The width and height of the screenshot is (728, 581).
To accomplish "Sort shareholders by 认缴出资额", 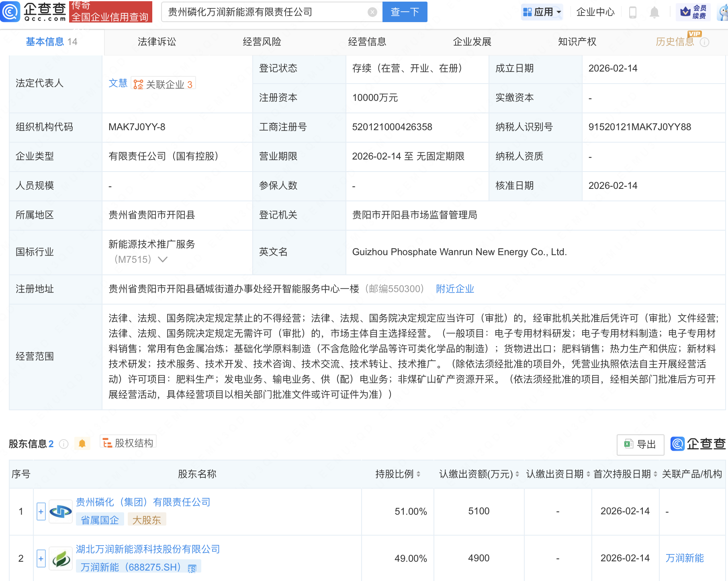I will tap(516, 474).
